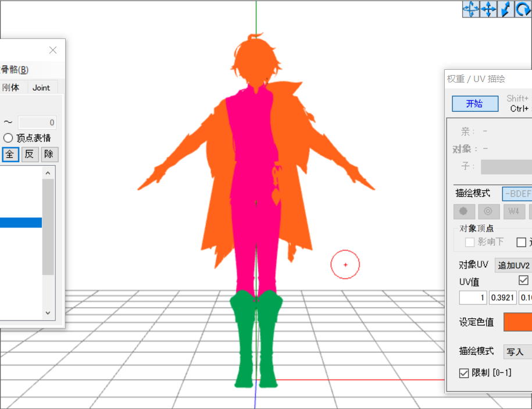532x409 pixels.
Task: Close the left selection panel
Action: point(52,50)
